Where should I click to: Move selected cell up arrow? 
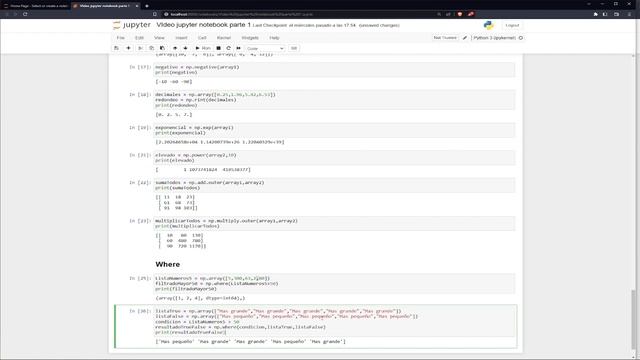tap(175, 48)
